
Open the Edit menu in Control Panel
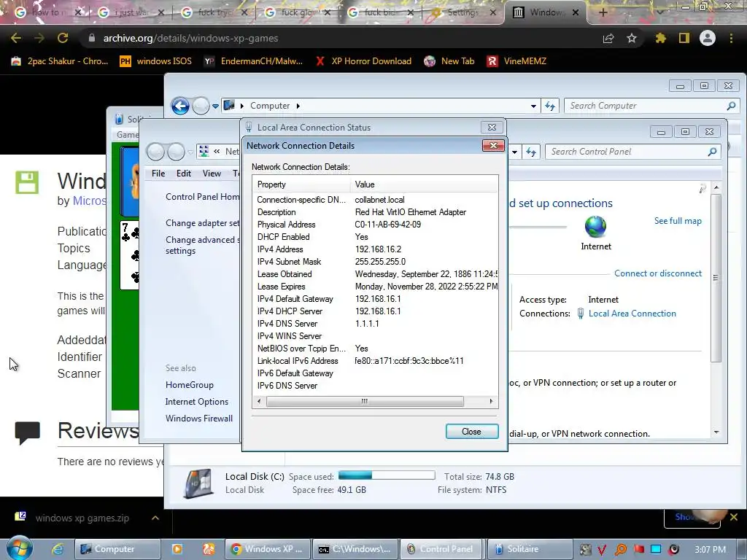click(183, 174)
